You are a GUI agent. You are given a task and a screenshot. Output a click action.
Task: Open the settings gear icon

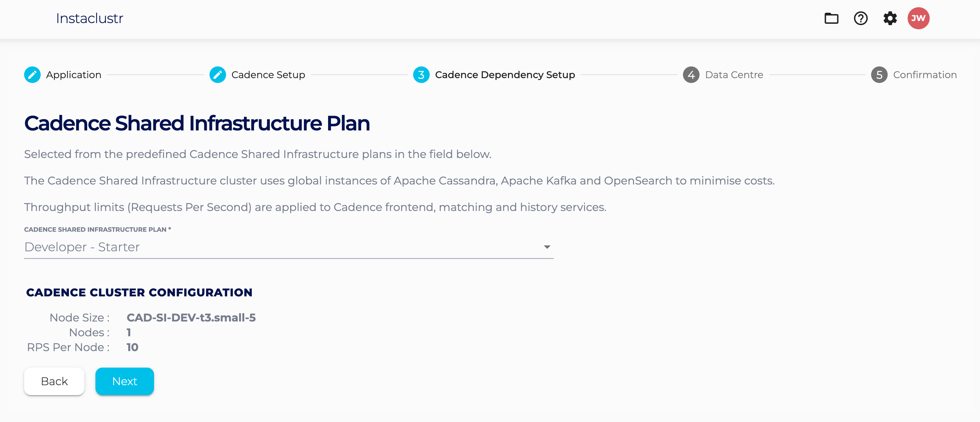(x=890, y=18)
